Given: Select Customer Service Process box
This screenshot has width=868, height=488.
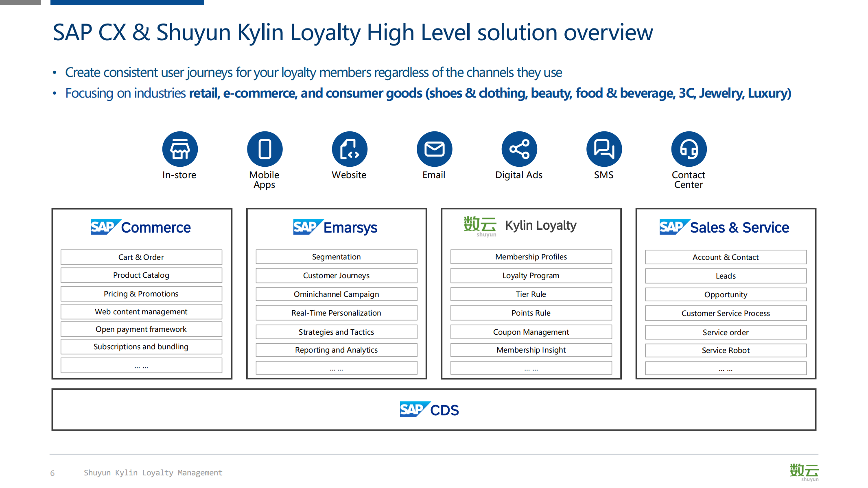Looking at the screenshot, I should coord(726,313).
